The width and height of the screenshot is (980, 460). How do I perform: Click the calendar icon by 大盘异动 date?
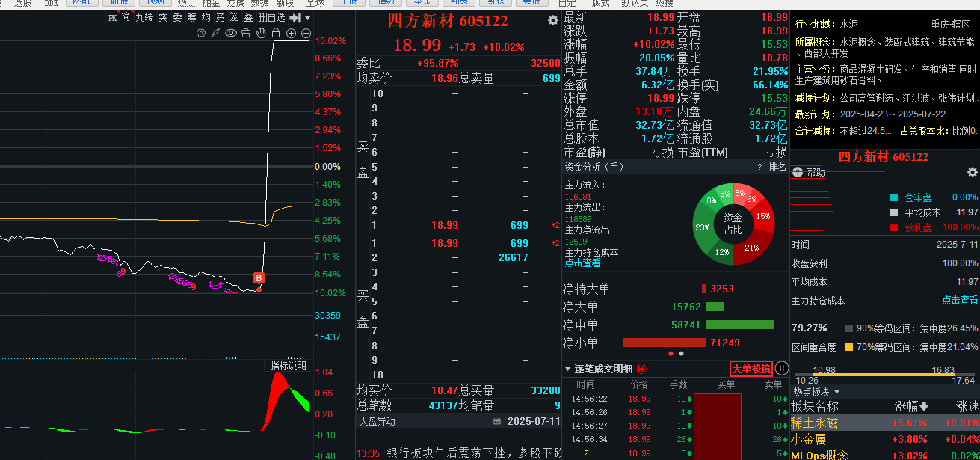[497, 421]
